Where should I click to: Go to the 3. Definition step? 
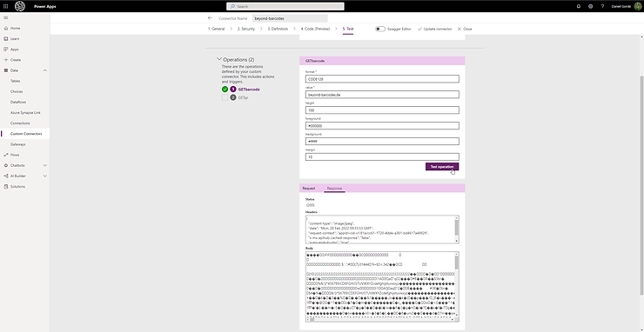click(x=278, y=29)
